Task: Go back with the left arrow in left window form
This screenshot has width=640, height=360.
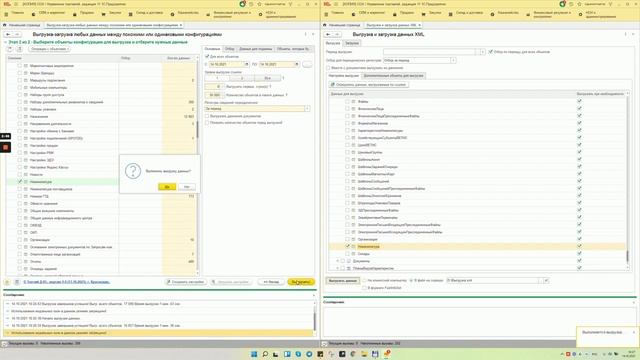Action: [8, 35]
